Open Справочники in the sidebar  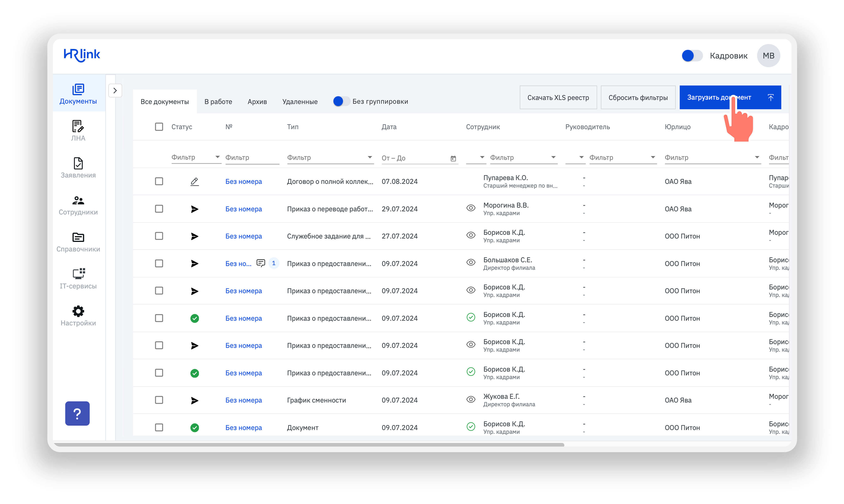[78, 242]
